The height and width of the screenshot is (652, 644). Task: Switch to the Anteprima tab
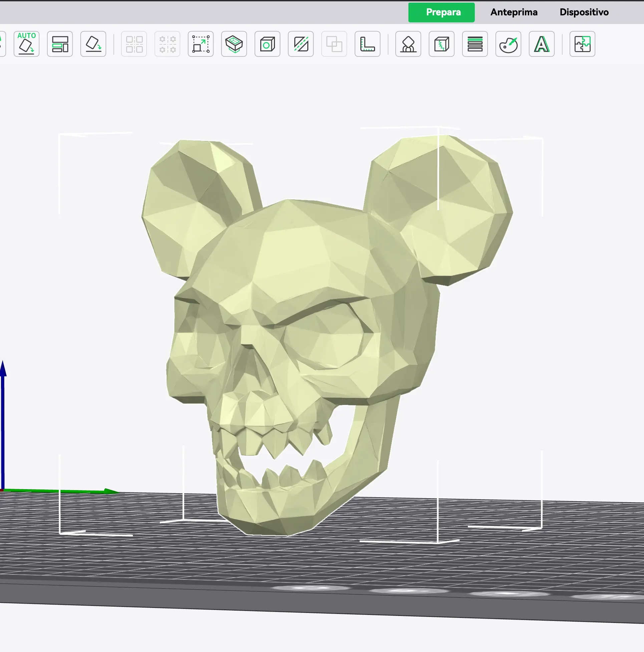(514, 12)
